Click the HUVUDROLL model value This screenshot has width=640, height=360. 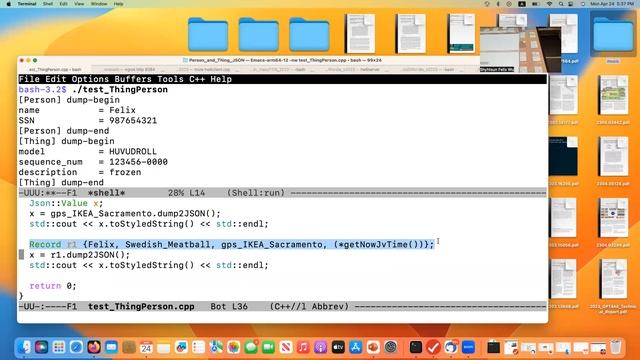coord(133,151)
